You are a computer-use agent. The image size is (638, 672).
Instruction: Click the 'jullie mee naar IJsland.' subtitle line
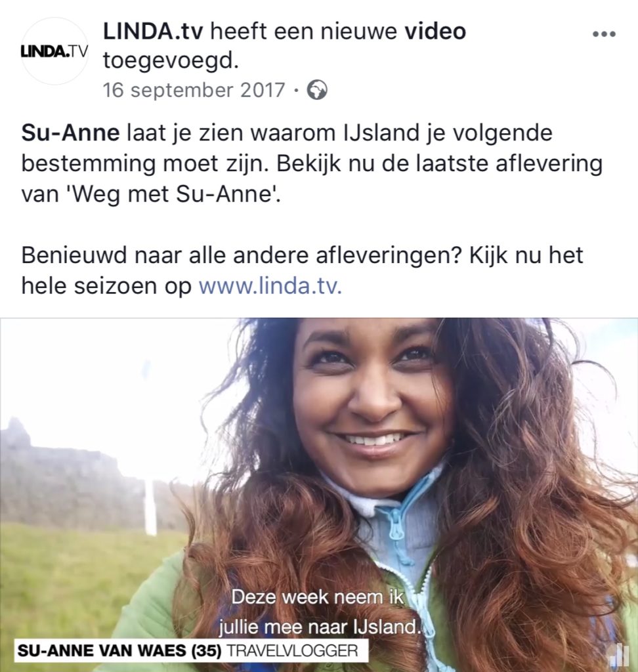tap(319, 627)
